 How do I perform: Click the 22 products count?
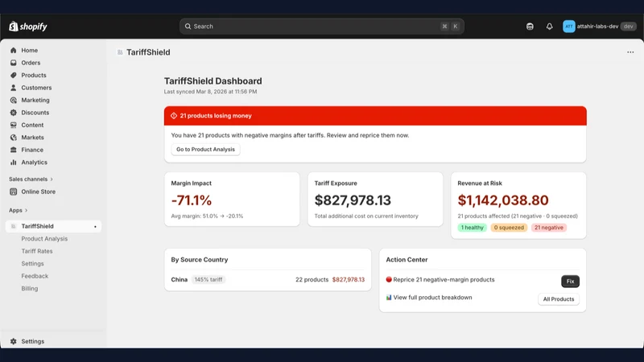(x=312, y=279)
